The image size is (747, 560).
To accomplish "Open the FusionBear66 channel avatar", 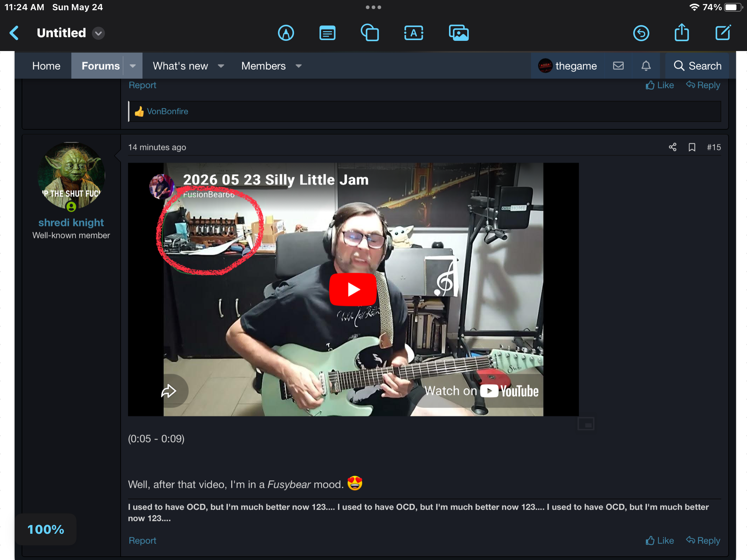I will click(x=161, y=187).
